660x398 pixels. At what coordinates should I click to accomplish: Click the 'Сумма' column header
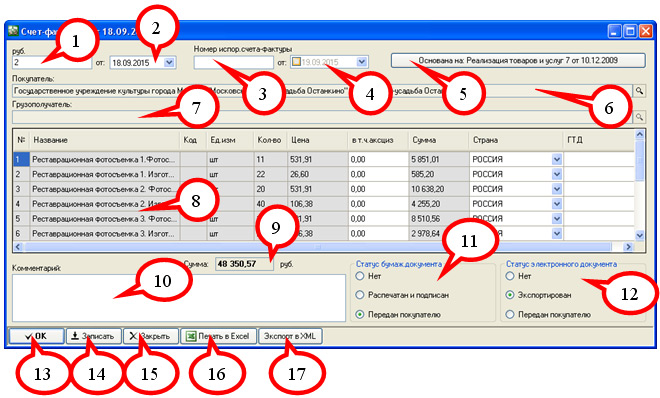pos(439,140)
